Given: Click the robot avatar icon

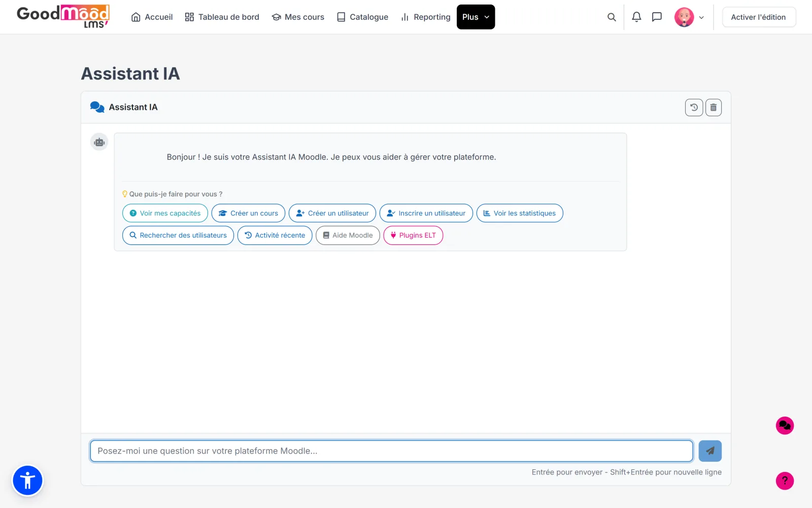Looking at the screenshot, I should (x=99, y=142).
